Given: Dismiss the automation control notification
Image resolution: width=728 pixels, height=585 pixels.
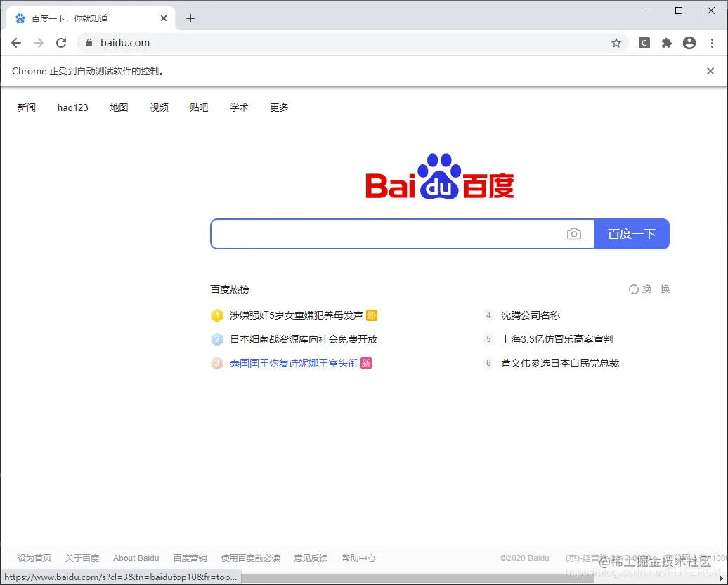Looking at the screenshot, I should (710, 71).
